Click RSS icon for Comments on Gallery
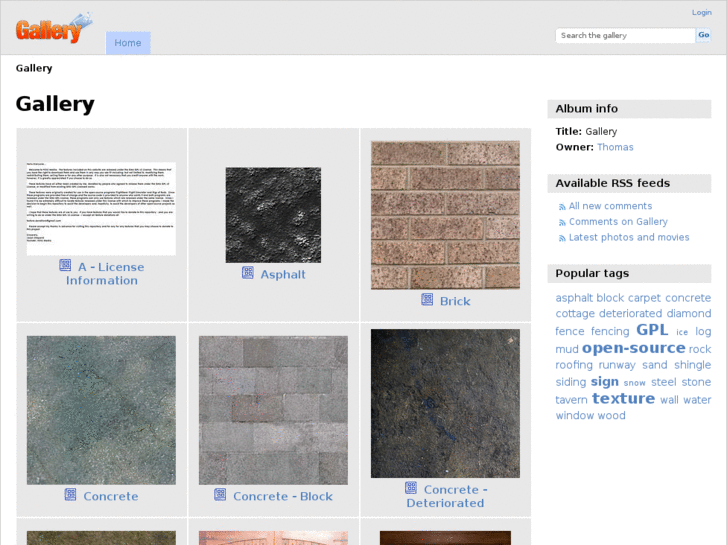Viewport: 727px width, 545px height. click(562, 222)
